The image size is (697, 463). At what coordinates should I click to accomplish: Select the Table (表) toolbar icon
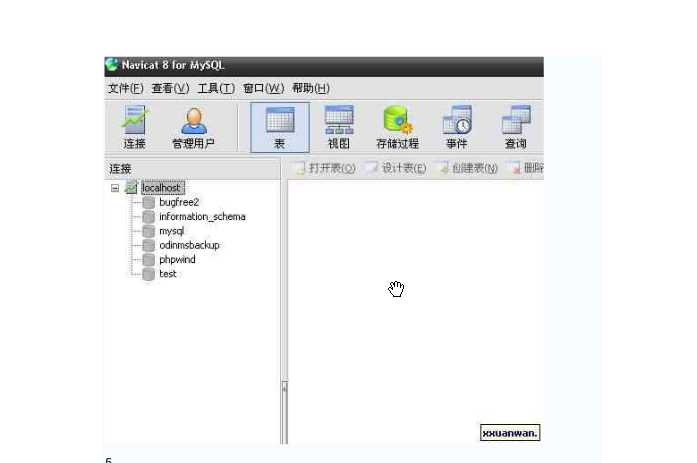click(x=280, y=128)
